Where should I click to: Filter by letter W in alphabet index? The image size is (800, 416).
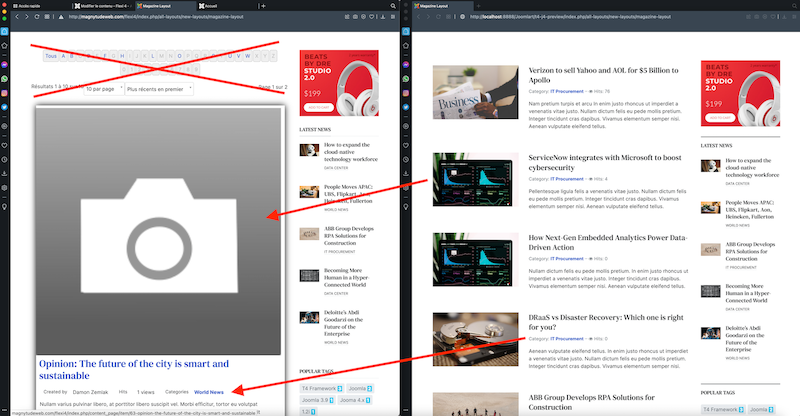pyautogui.click(x=247, y=56)
